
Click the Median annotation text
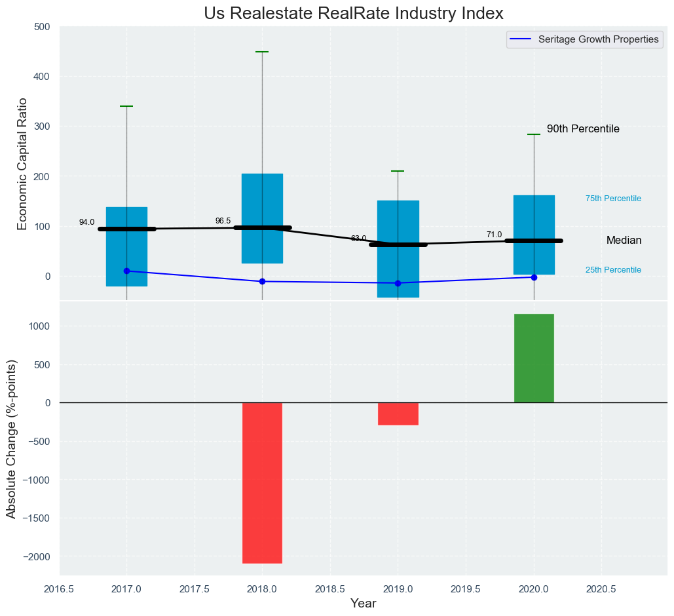(x=624, y=241)
